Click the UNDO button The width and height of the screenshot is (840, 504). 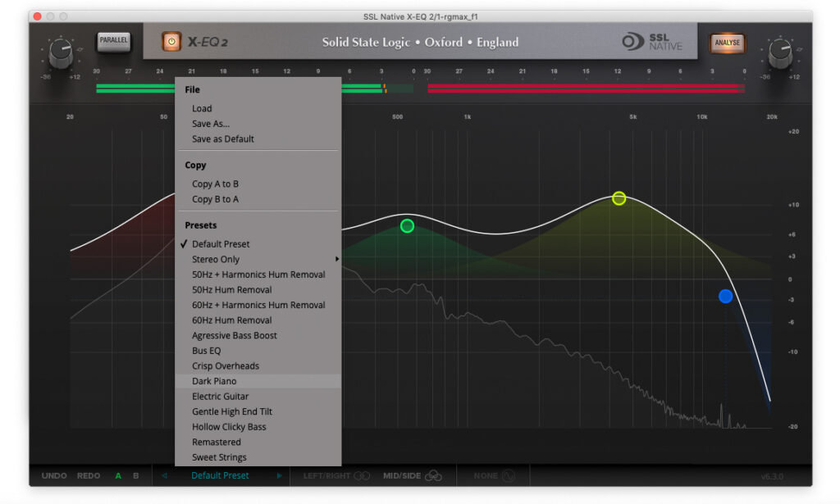pos(54,475)
